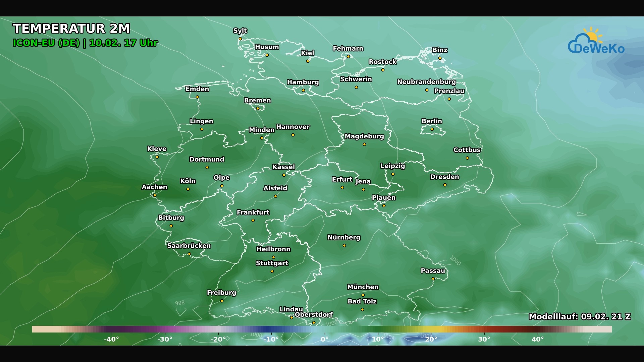Viewport: 644px width, 362px height.
Task: Select the ICON-EU (DE) model label
Action: point(47,43)
